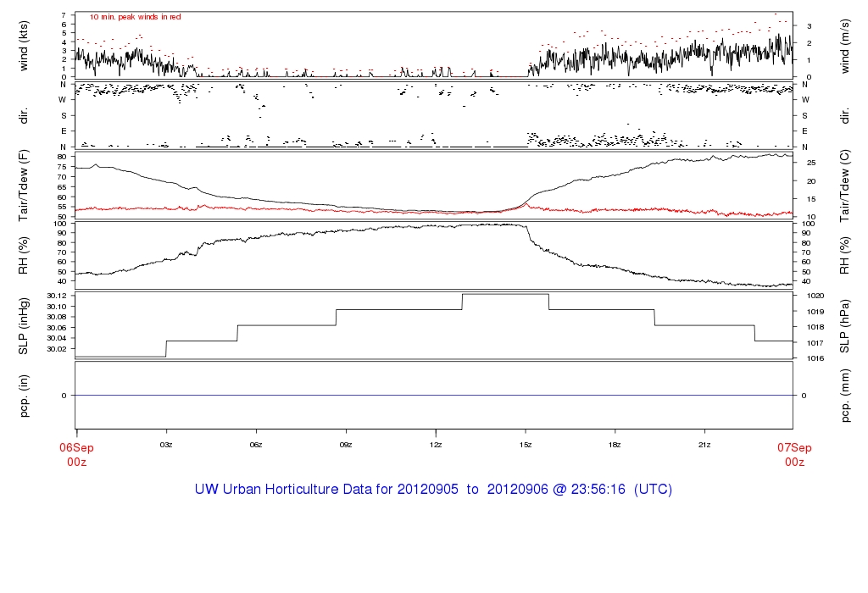Select the "wind (kts)" axis label
Screen dimensions: 868x593
point(23,47)
